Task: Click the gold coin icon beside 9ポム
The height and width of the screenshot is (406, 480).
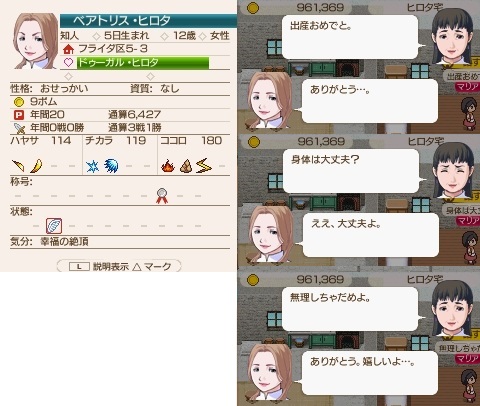Action: point(19,102)
